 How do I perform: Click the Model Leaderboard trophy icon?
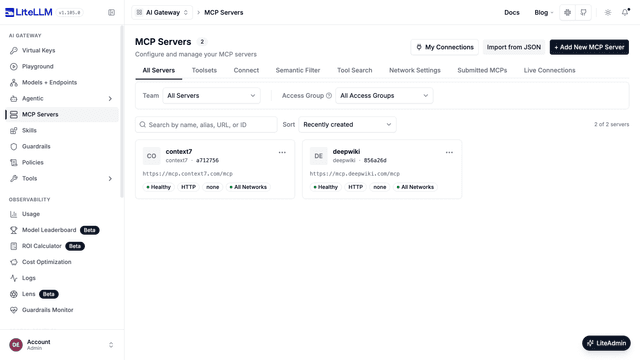[x=14, y=230]
